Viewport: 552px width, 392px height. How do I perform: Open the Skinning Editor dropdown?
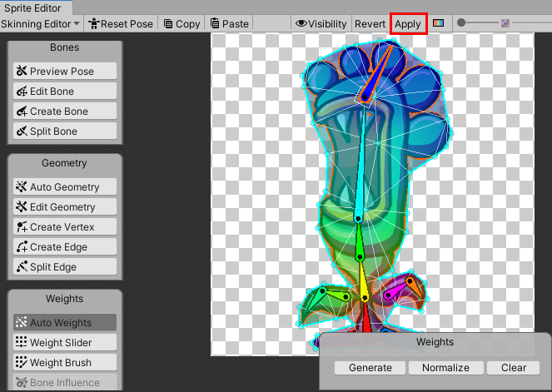pyautogui.click(x=41, y=24)
